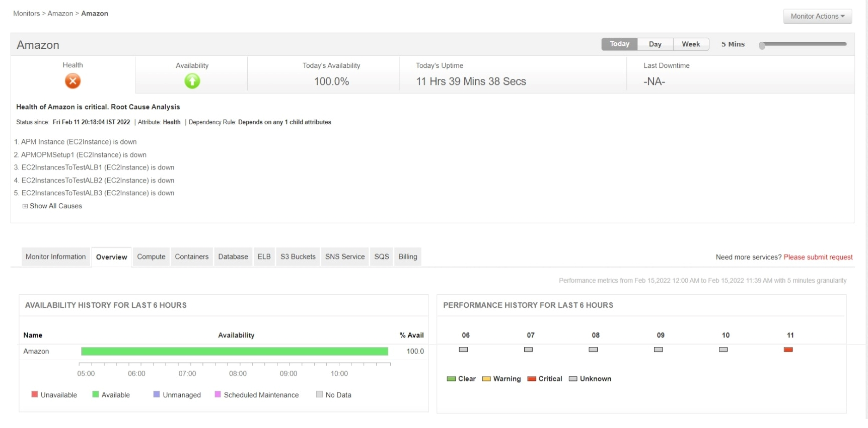Viewport: 868px width, 428px height.
Task: Click 'EC2InstancesToTestALB3 (EC2Instance) is down' cause
Action: (x=98, y=193)
